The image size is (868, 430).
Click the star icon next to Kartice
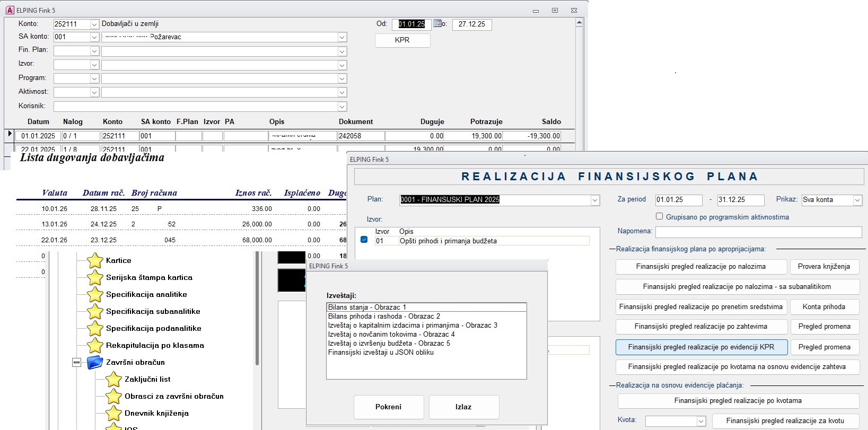[95, 260]
